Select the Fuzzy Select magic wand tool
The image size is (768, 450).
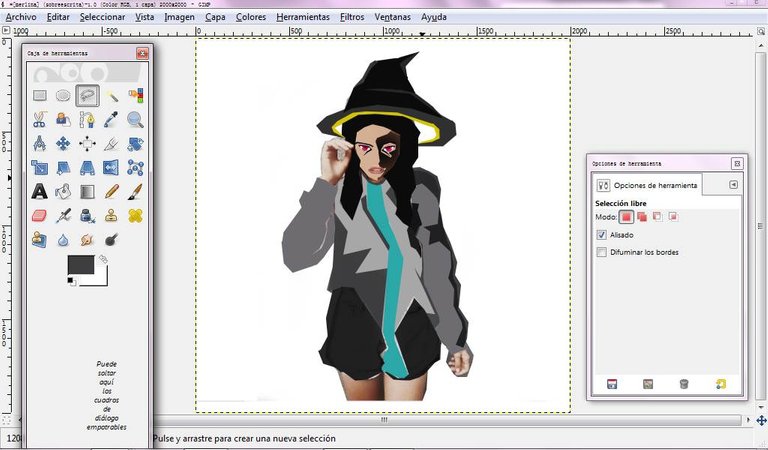[111, 95]
